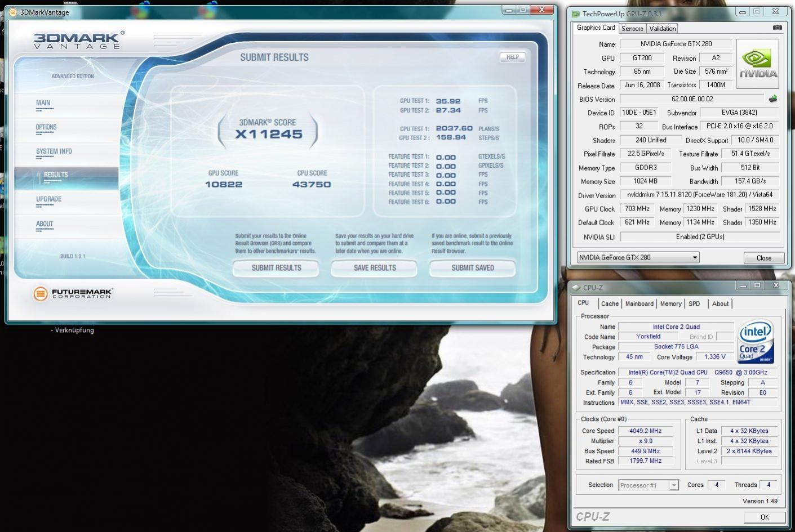795x532 pixels.
Task: Click the Verknüpfung desktop shortcut label
Action: pyautogui.click(x=72, y=330)
